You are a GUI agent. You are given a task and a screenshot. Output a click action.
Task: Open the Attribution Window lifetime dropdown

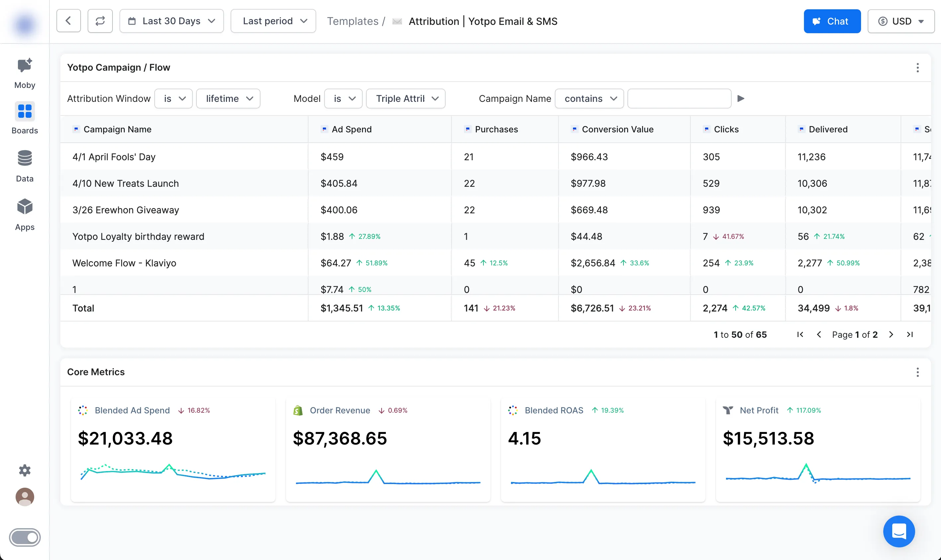(228, 99)
